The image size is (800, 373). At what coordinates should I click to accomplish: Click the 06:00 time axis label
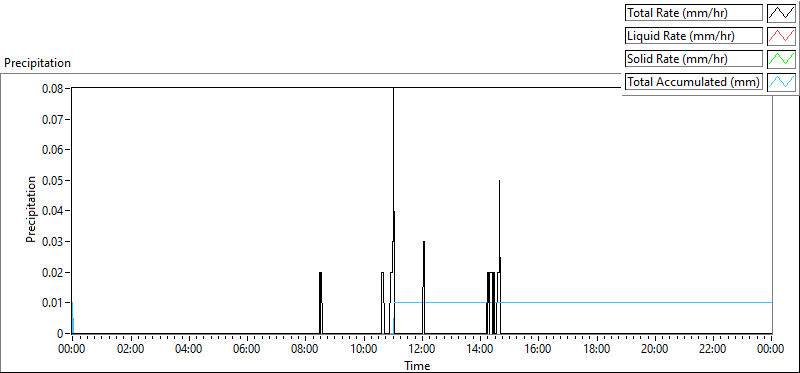pos(247,349)
